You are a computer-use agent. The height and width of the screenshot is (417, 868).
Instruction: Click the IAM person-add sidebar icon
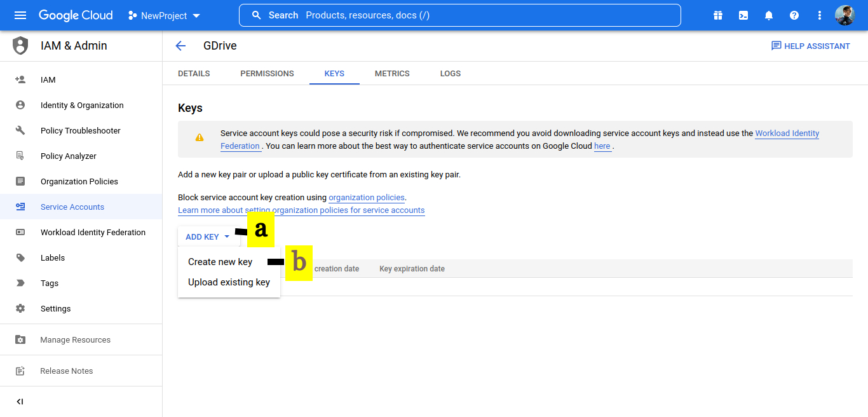tap(20, 79)
